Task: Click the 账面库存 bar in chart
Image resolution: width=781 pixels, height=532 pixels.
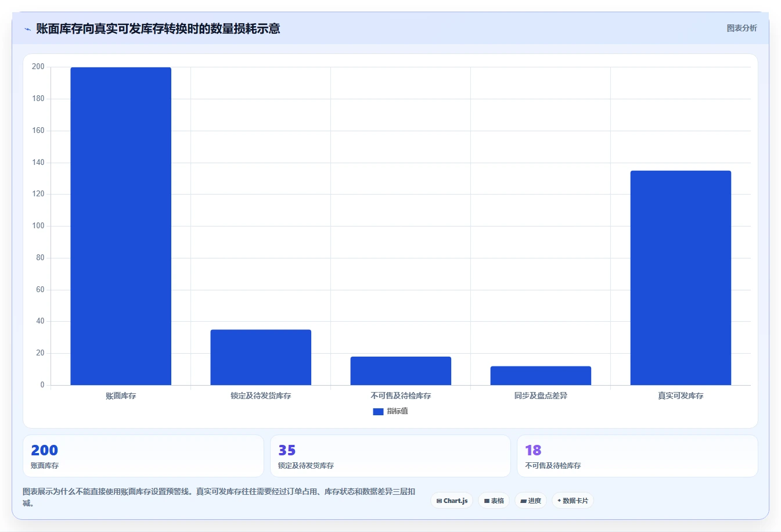Action: [x=121, y=226]
